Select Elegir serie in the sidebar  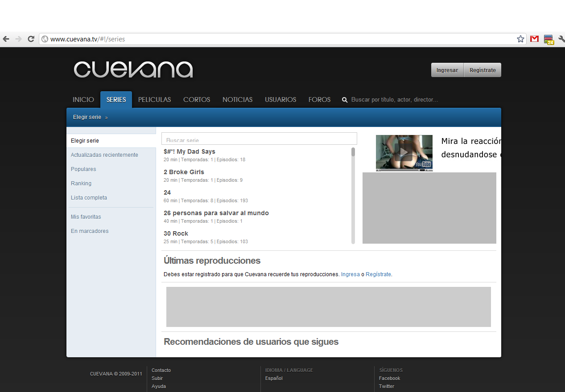(x=111, y=141)
